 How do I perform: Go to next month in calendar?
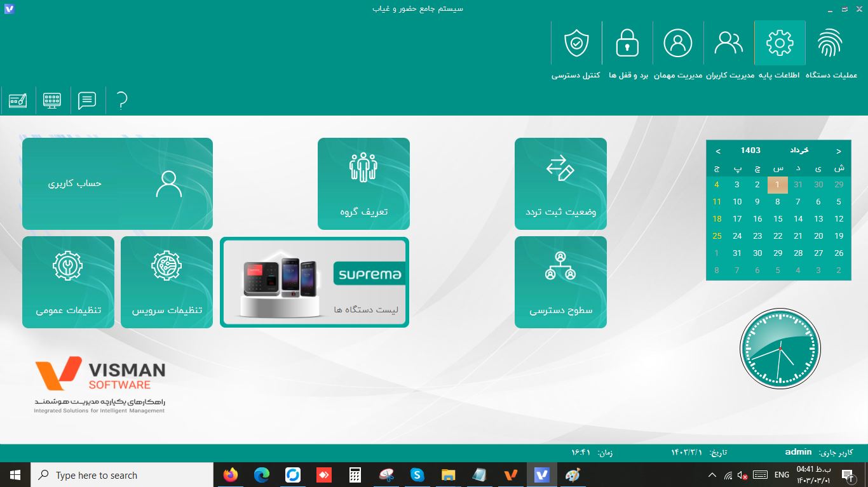point(718,151)
